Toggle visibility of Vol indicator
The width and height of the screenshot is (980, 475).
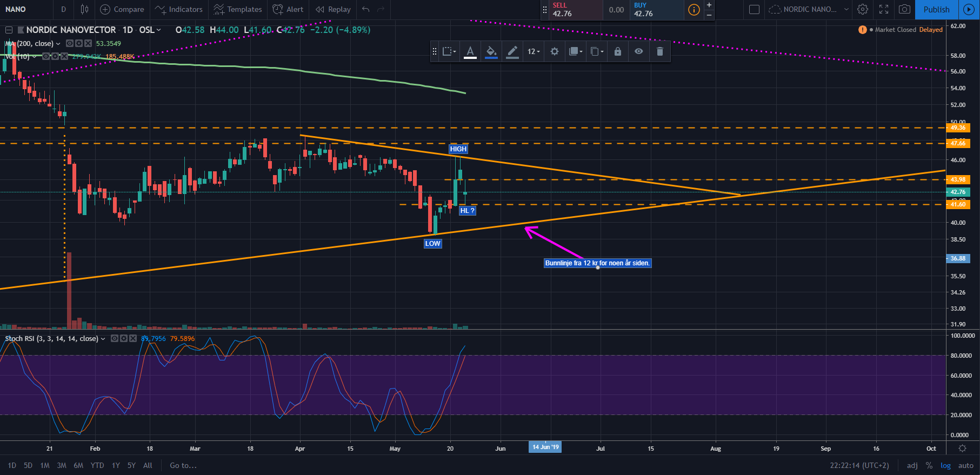[x=46, y=56]
